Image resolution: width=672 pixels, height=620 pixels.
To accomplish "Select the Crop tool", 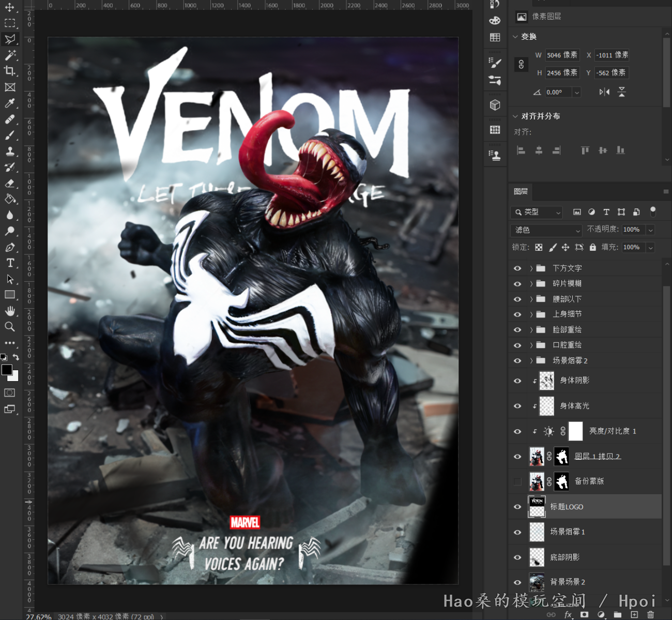I will [x=10, y=71].
